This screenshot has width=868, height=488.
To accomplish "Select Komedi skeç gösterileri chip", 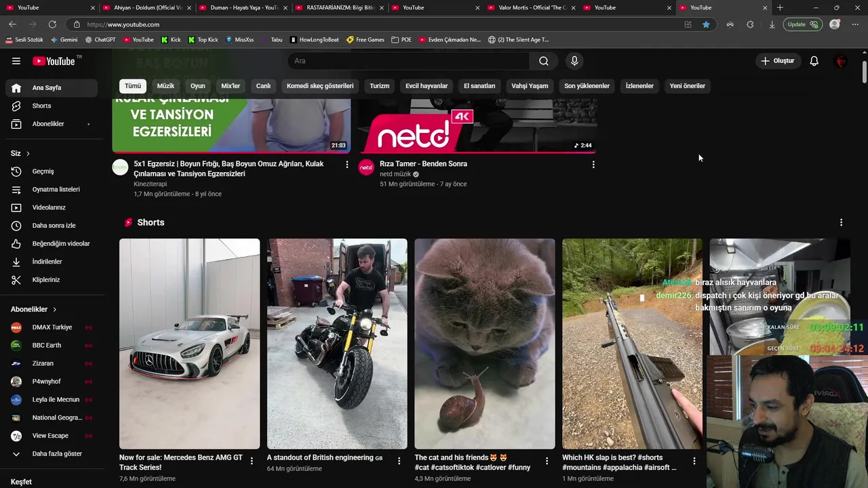I will click(x=320, y=86).
